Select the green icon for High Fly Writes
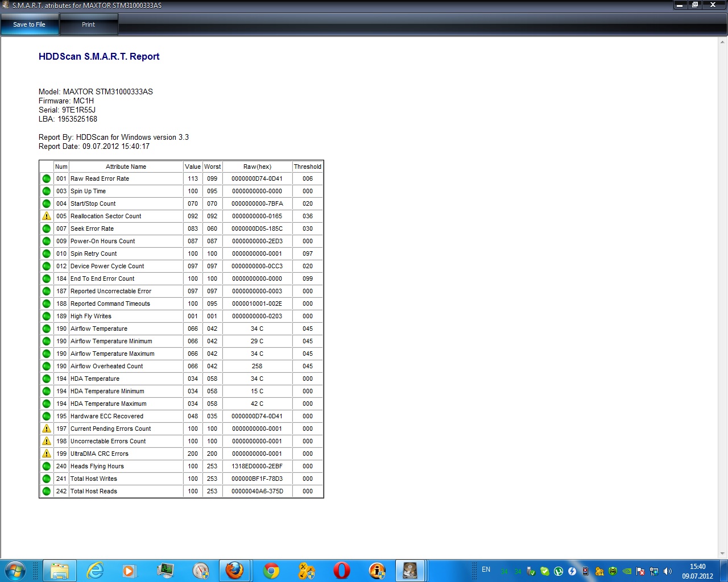This screenshot has width=728, height=582. point(47,316)
